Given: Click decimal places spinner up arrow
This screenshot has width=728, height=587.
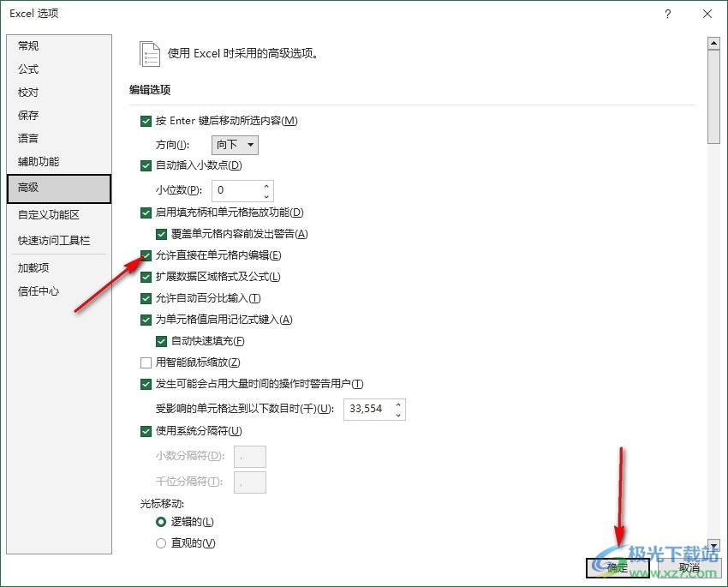Looking at the screenshot, I should point(266,185).
